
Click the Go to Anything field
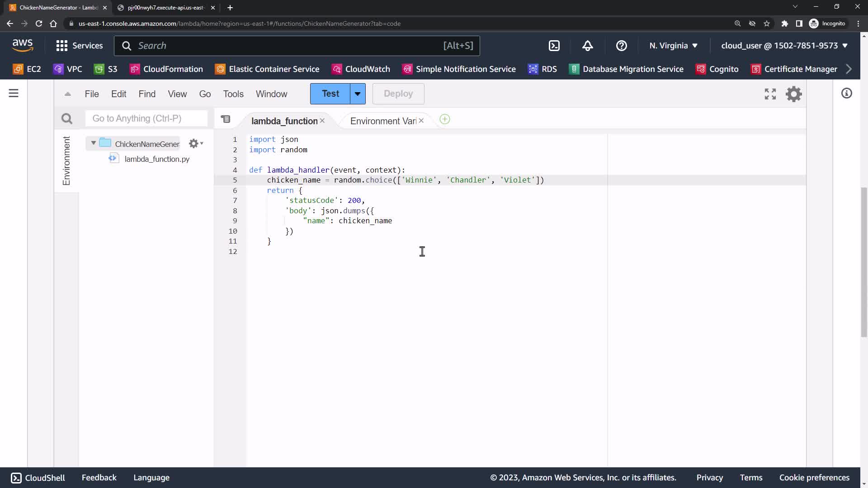(146, 118)
